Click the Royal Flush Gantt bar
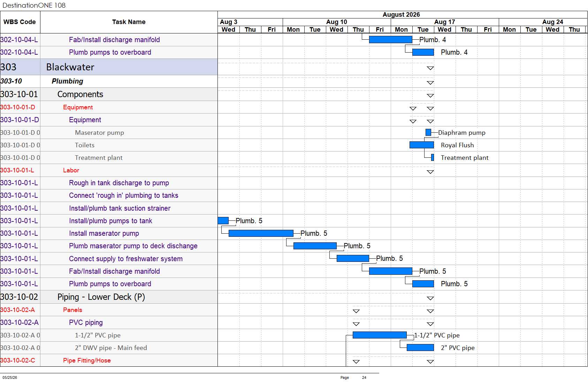 [x=422, y=145]
